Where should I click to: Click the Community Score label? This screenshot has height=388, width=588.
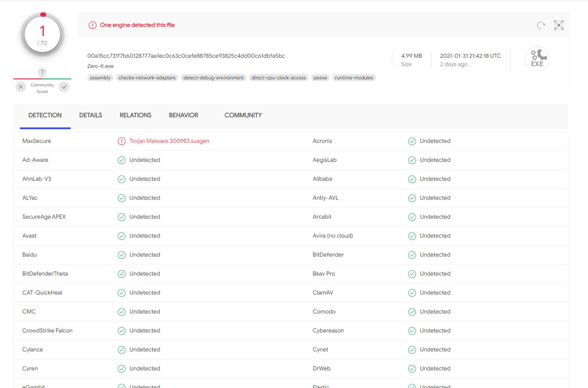42,88
